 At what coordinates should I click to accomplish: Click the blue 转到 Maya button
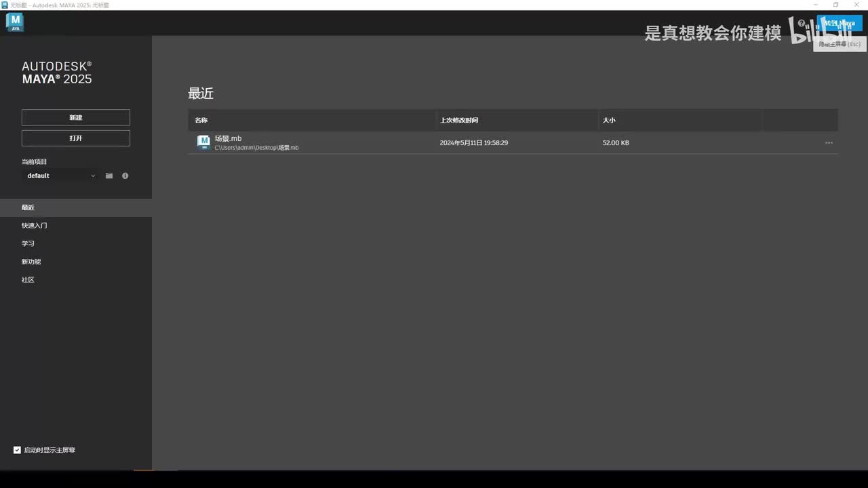point(840,23)
